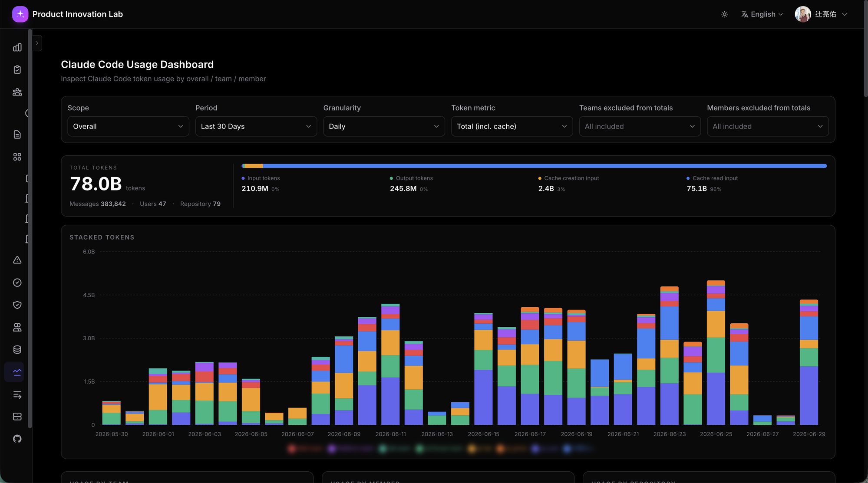
Task: Open the database cylinder sidebar icon
Action: tap(17, 349)
